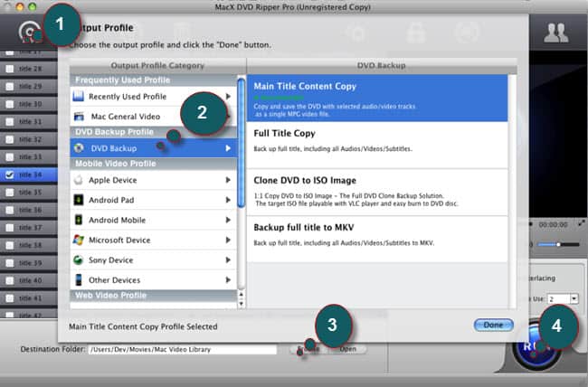
Task: Select Main Title Content Copy profile
Action: (377, 98)
